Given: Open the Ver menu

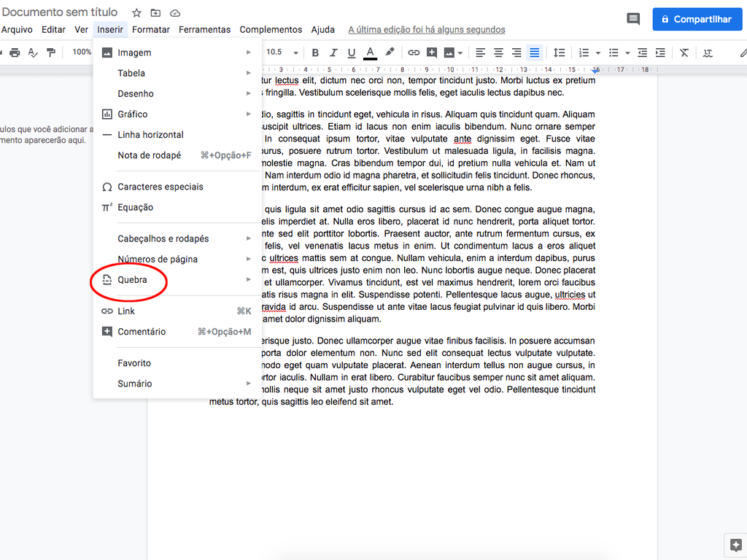Looking at the screenshot, I should (x=81, y=29).
